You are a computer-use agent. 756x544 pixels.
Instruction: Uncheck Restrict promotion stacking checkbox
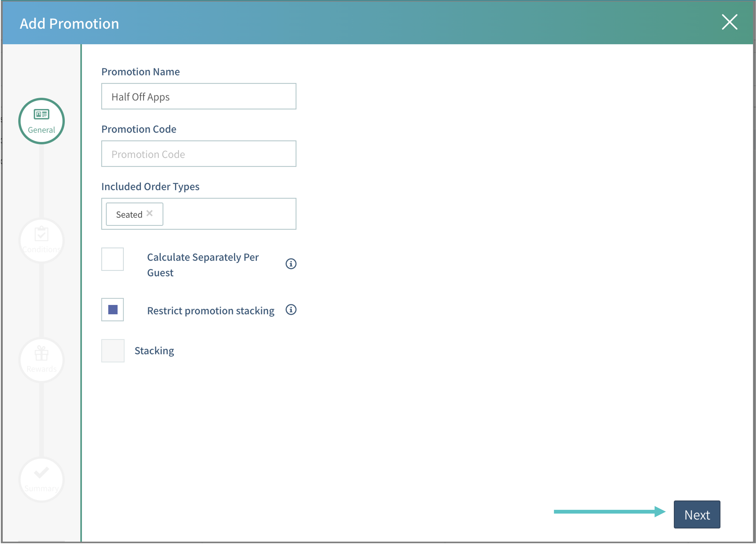112,310
